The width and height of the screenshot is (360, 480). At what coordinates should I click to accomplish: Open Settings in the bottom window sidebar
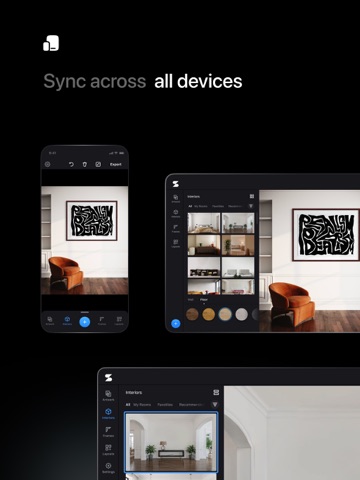[x=108, y=468]
